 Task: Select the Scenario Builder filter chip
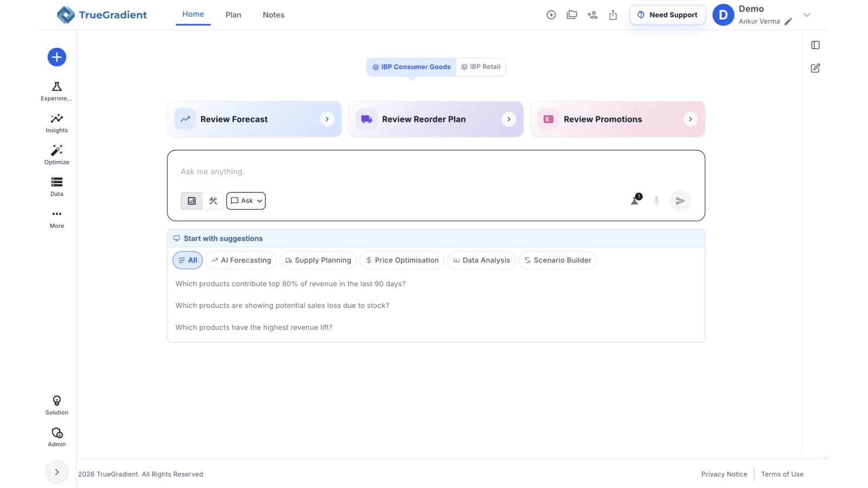click(x=558, y=260)
